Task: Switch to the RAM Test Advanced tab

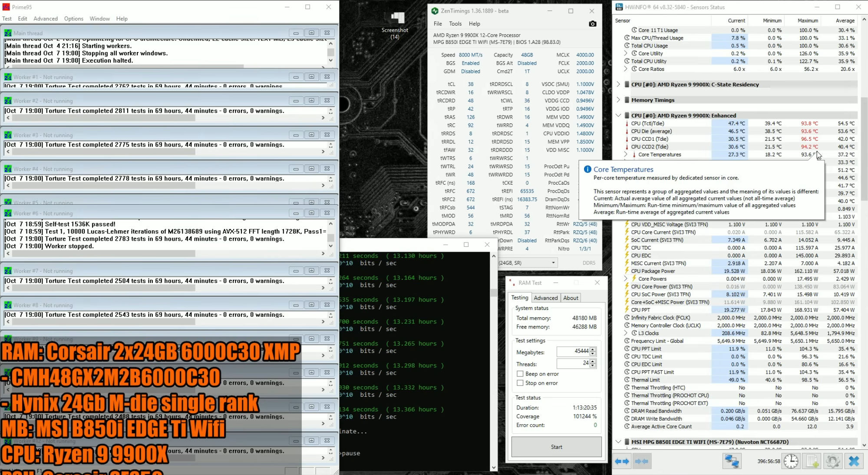Action: (546, 298)
